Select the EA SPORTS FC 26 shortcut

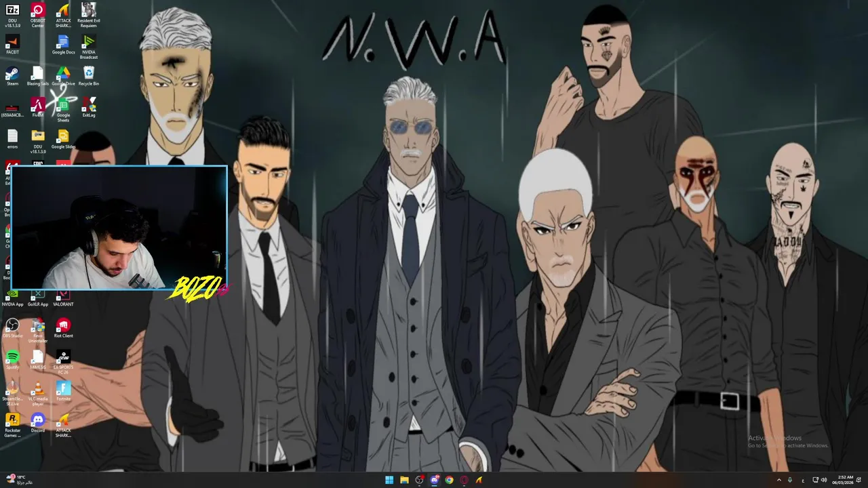pyautogui.click(x=63, y=361)
